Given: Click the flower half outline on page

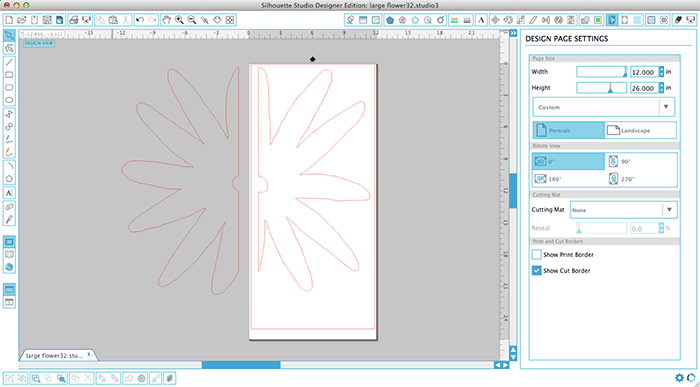Looking at the screenshot, I should point(313,179).
